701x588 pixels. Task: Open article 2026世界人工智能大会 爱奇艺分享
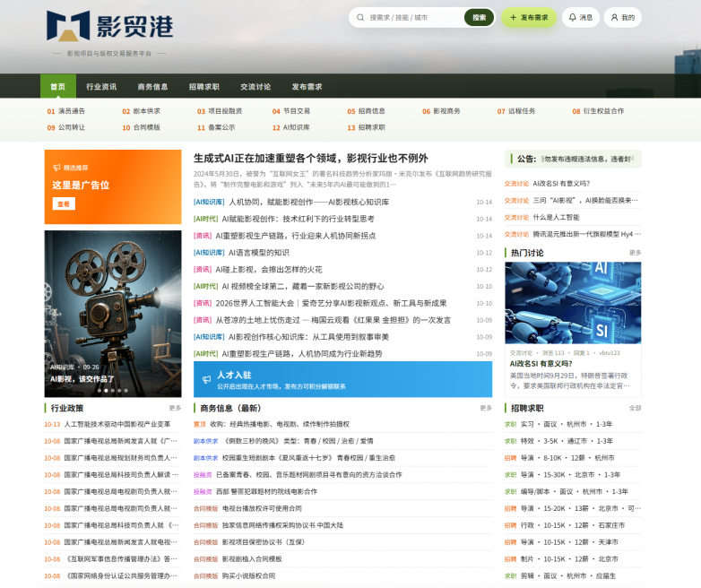[331, 303]
